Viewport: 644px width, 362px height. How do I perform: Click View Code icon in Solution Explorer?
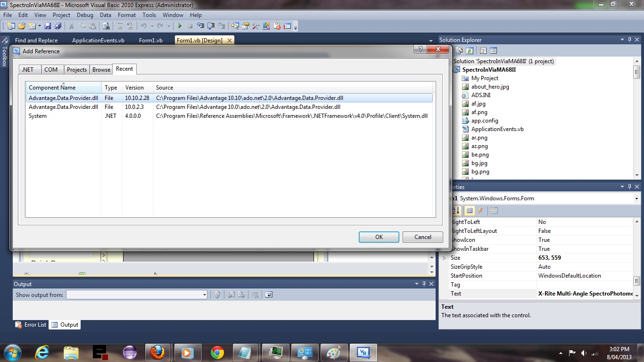(483, 50)
